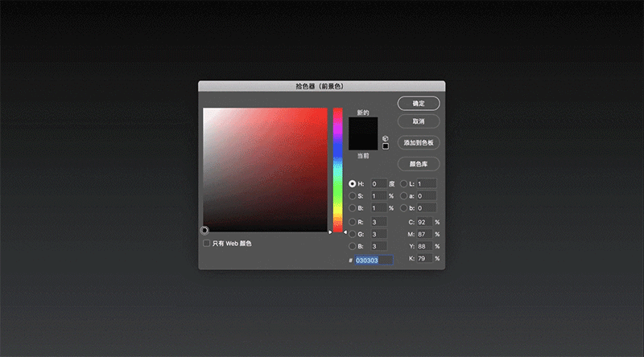Click the out-of-gamut web-safe cube icon

(x=386, y=138)
